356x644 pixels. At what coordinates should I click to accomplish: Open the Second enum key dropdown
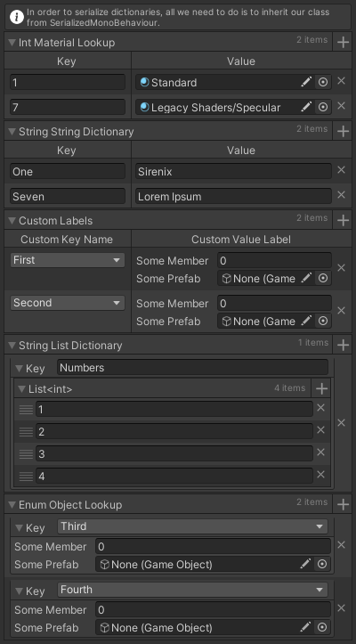(x=68, y=303)
